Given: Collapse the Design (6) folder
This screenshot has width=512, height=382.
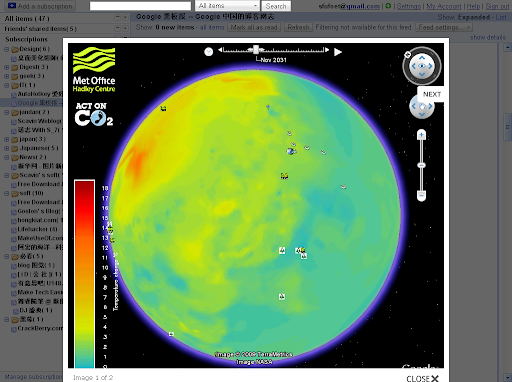Looking at the screenshot, I should 6,49.
